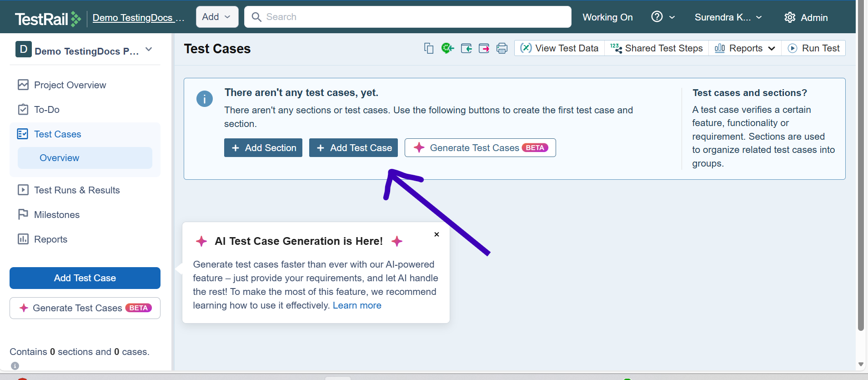Click the TestRail logo

(48, 19)
